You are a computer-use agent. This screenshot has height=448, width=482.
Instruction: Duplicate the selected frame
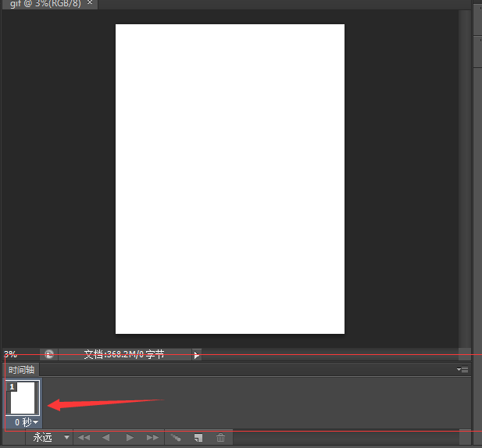tap(198, 438)
